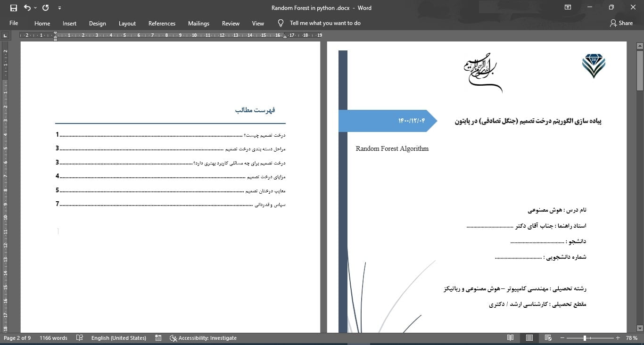
Task: Click the 1166 words count
Action: coord(53,338)
